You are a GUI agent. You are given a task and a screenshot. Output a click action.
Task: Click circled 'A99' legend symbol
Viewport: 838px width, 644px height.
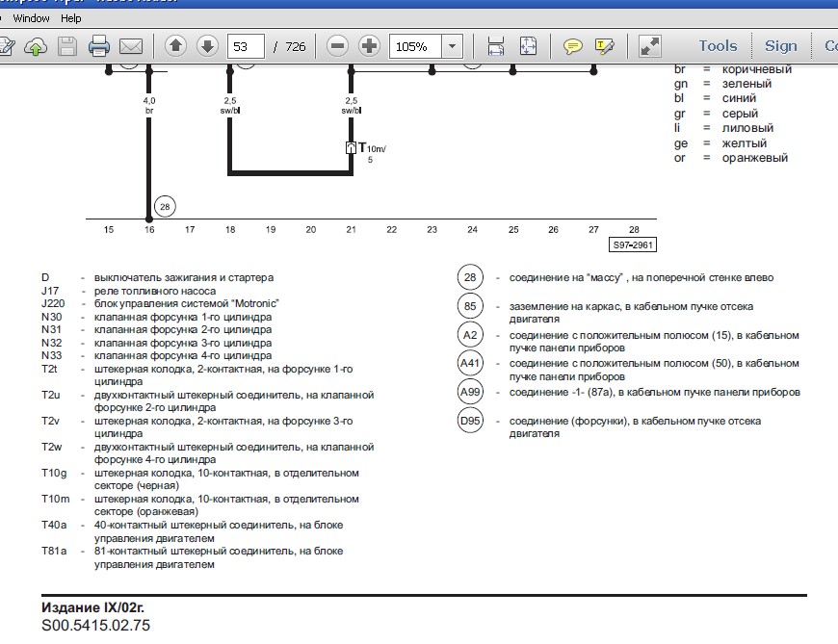click(x=470, y=393)
